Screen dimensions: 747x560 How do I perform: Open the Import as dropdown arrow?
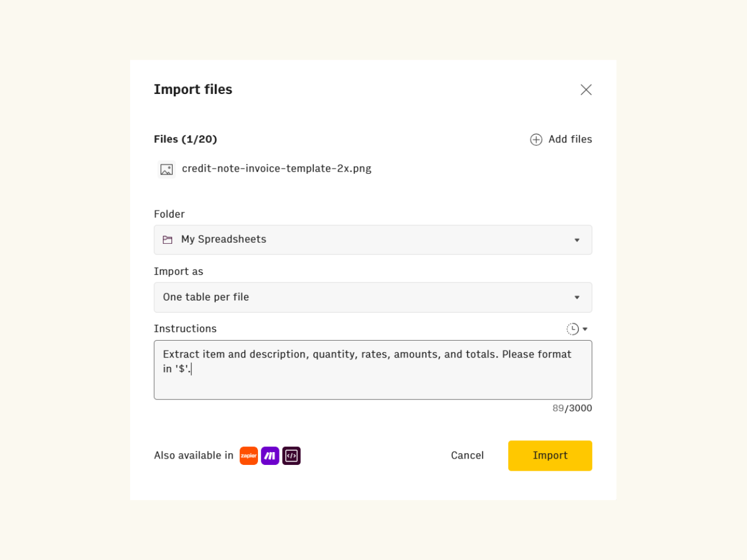click(577, 297)
